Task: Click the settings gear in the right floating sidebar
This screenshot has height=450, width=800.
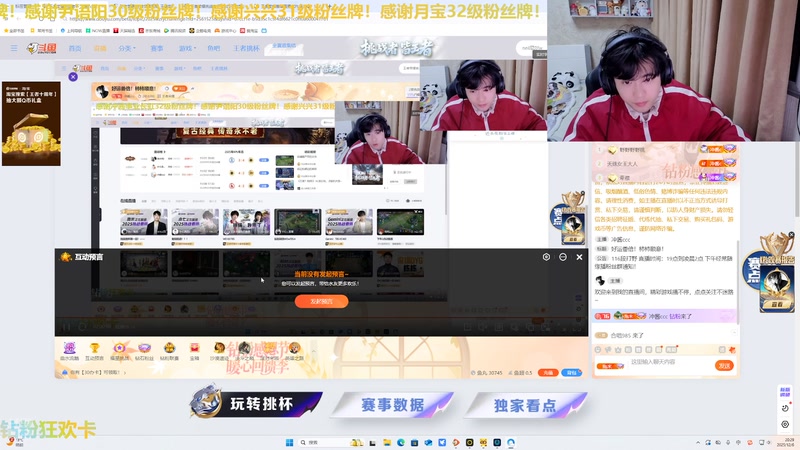Action: [785, 424]
